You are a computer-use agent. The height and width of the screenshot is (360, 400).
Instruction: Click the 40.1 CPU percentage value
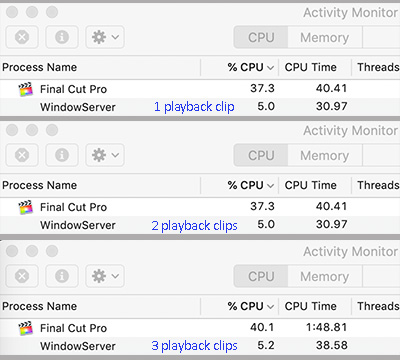pyautogui.click(x=262, y=327)
